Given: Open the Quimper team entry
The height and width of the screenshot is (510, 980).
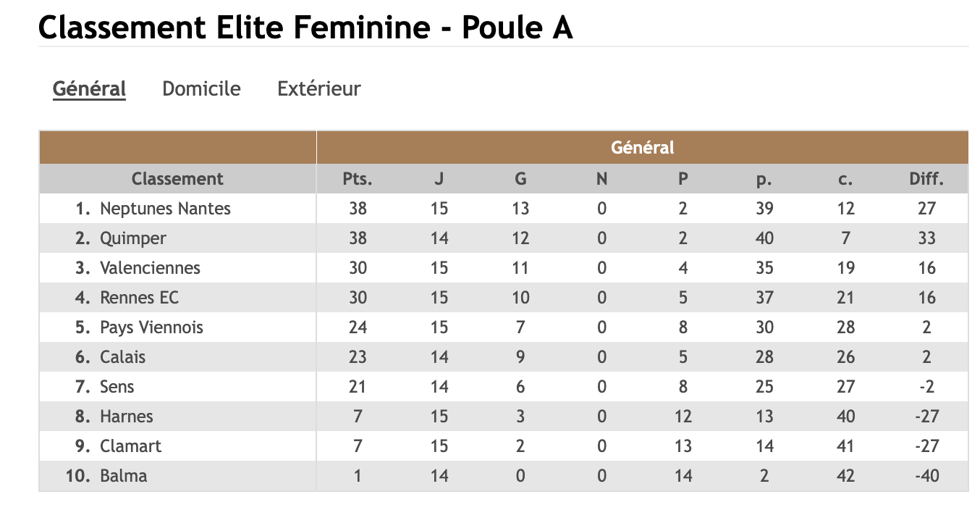Looking at the screenshot, I should pyautogui.click(x=133, y=238).
